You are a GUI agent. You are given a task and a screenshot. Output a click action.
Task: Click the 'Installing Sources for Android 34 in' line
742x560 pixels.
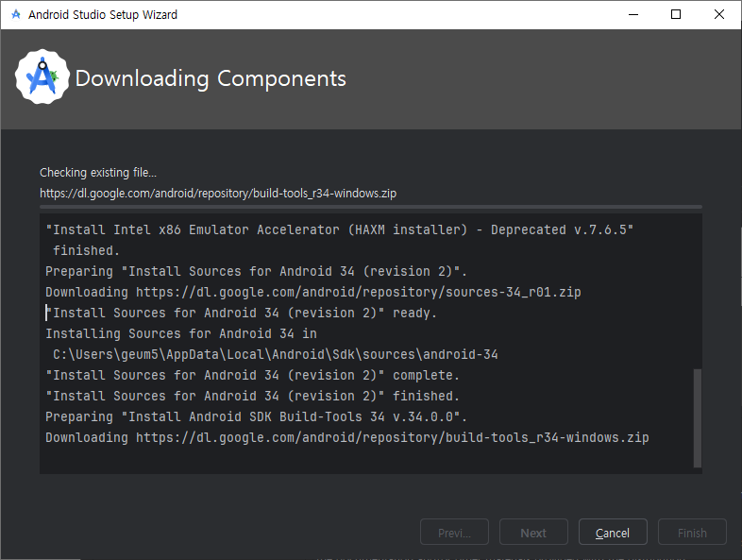coord(180,333)
